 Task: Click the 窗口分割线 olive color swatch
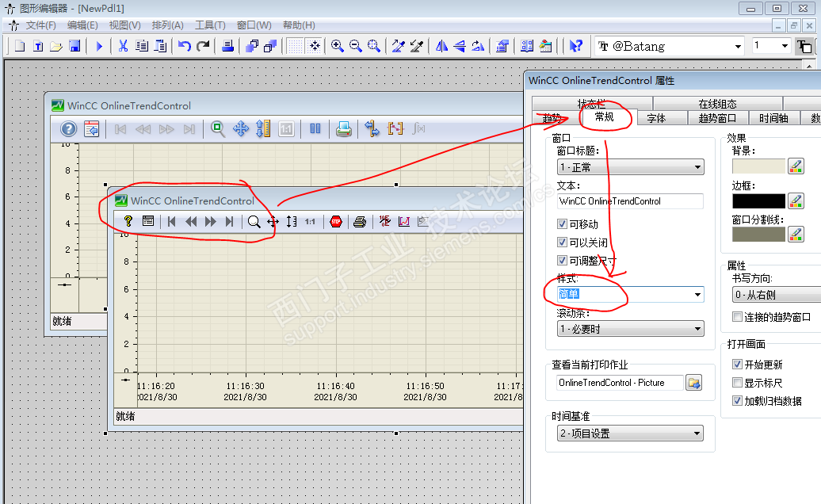[758, 235]
